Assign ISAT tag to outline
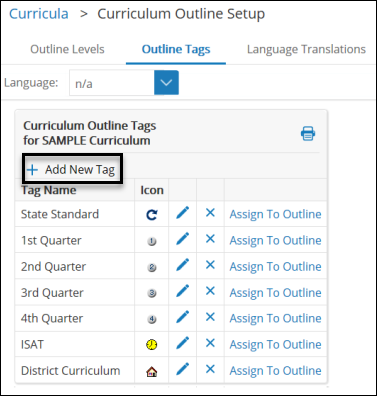Screen dimensions: 377x396 [275, 344]
